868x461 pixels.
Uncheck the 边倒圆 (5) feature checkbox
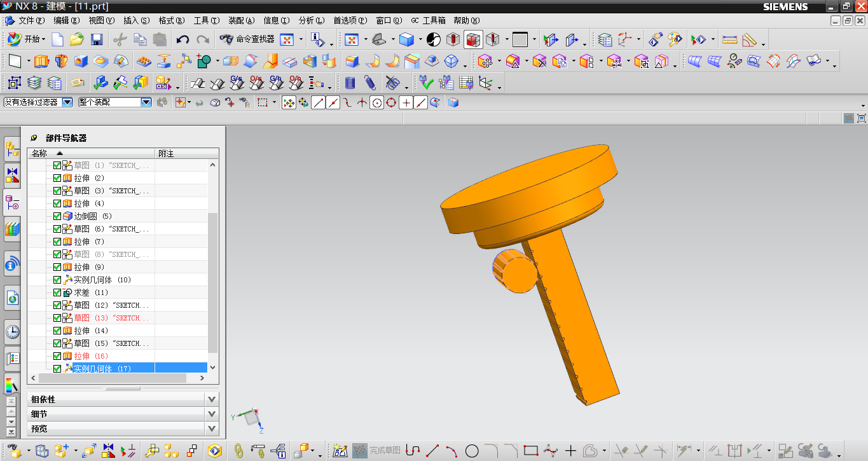pos(57,216)
